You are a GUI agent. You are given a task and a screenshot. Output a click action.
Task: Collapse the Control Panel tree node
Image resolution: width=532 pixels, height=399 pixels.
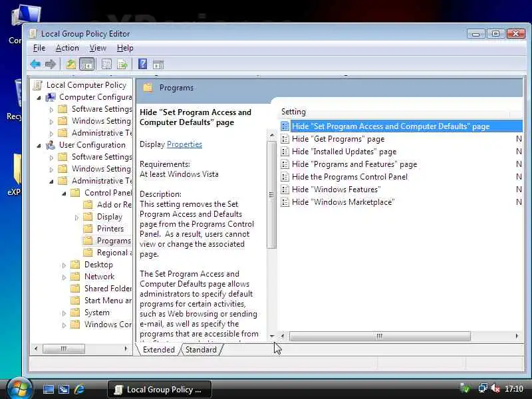[64, 194]
